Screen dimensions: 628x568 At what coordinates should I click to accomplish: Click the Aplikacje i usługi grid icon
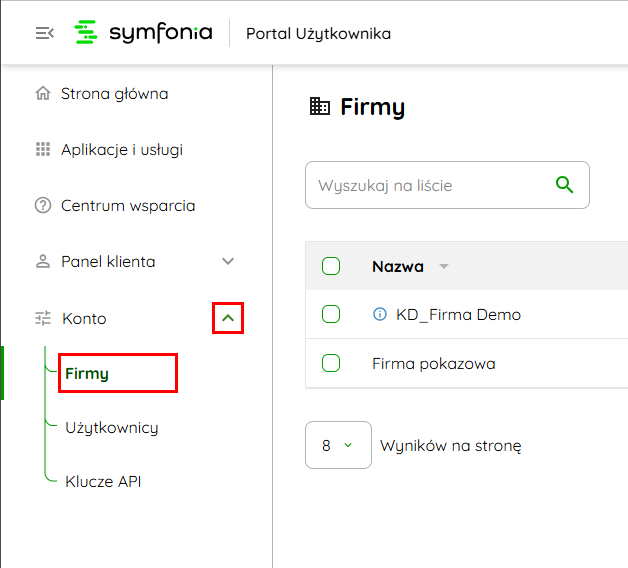coord(43,150)
